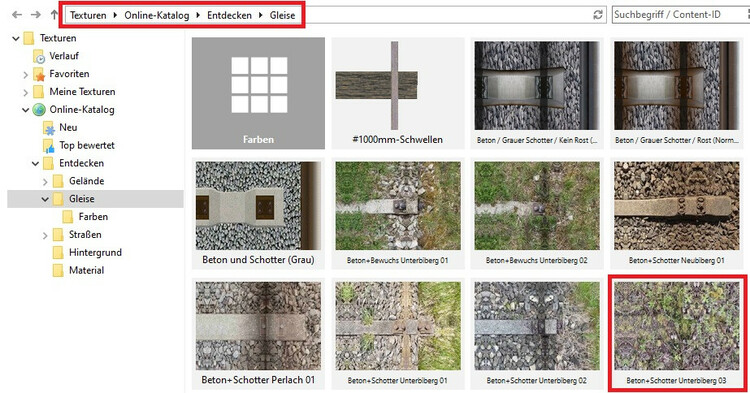The height and width of the screenshot is (393, 750).
Task: Click the Neu folder icon with the star badge
Action: [49, 128]
